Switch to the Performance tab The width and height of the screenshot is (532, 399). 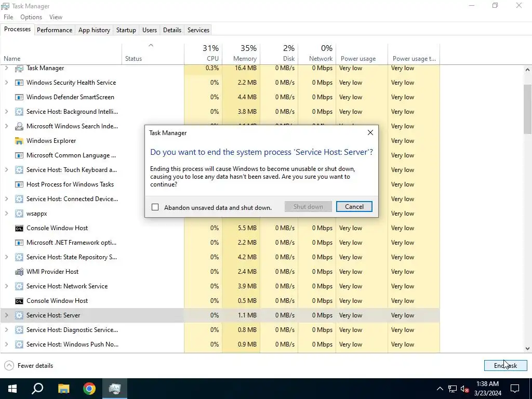54,30
